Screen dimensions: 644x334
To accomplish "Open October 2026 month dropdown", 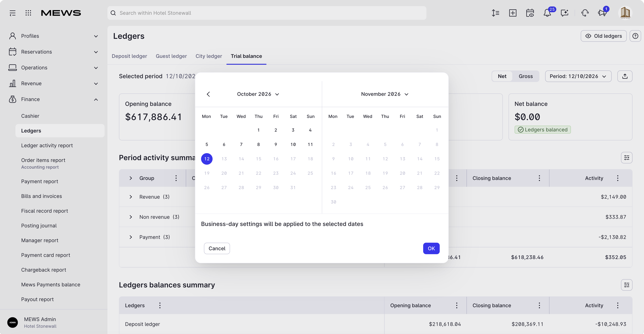I will point(258,94).
